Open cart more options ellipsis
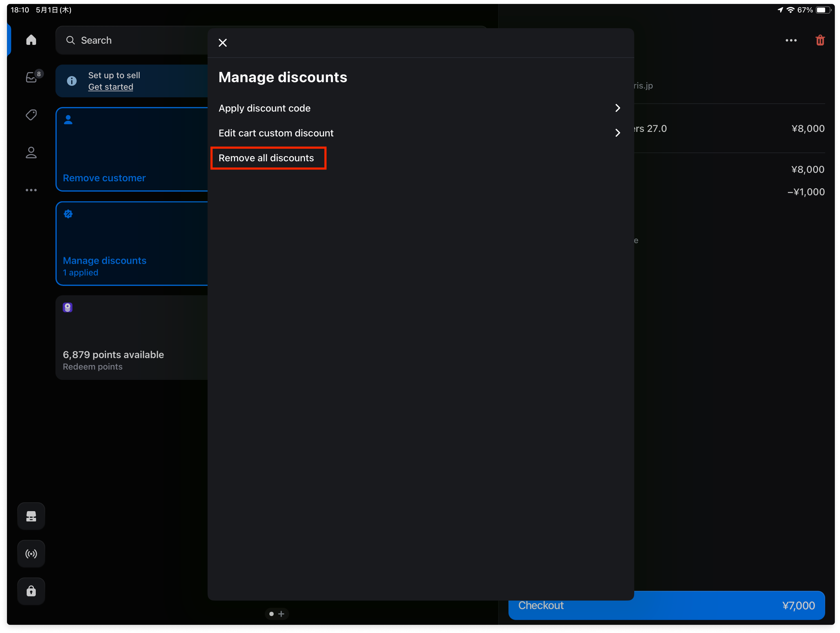This screenshot has height=633, width=840. (791, 40)
